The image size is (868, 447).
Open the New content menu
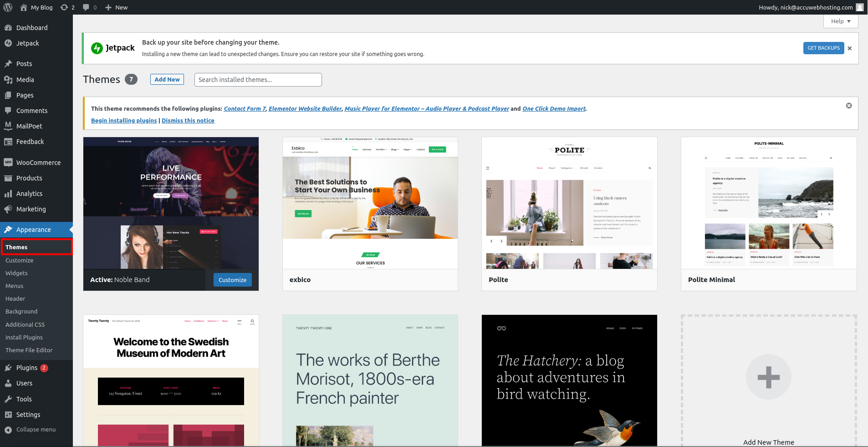(x=116, y=7)
